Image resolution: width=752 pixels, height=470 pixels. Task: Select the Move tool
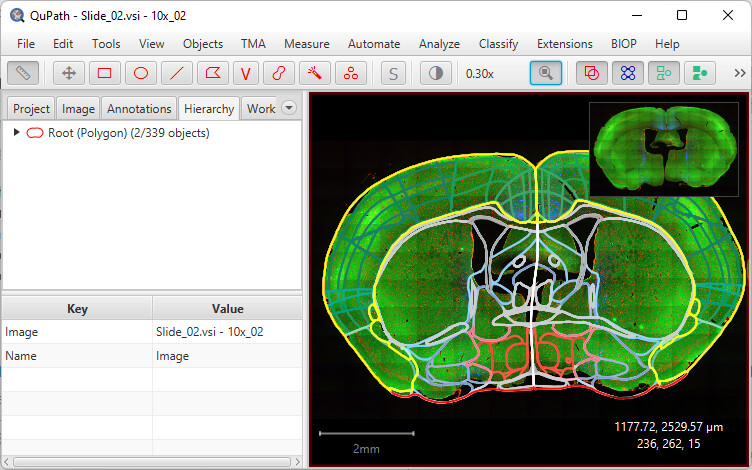[x=69, y=73]
